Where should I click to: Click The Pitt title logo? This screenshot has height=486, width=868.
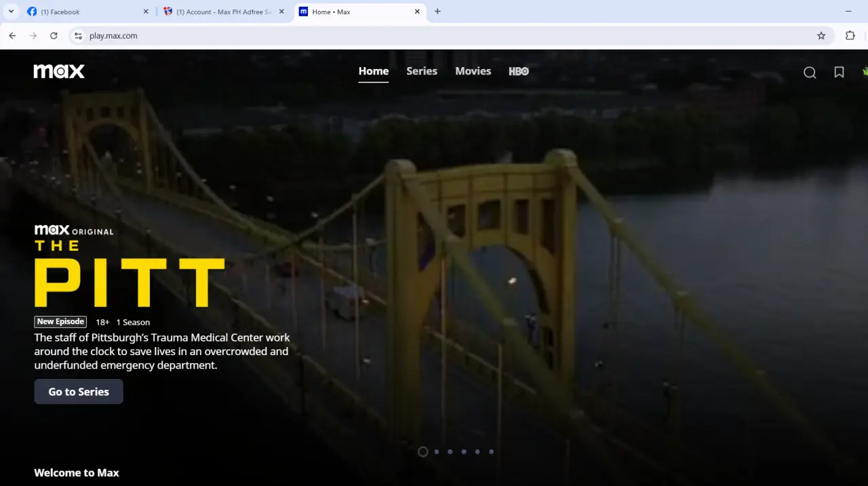130,274
